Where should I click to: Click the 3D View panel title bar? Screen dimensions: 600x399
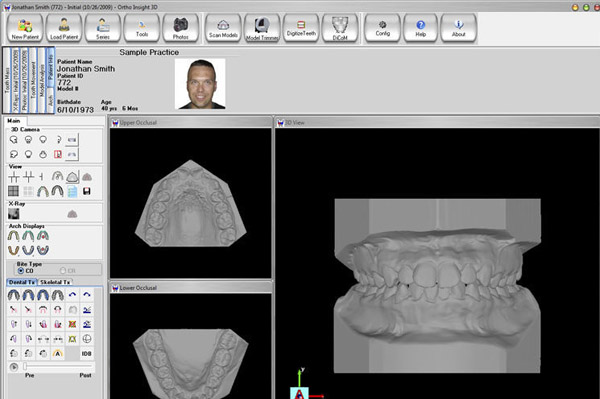click(437, 122)
